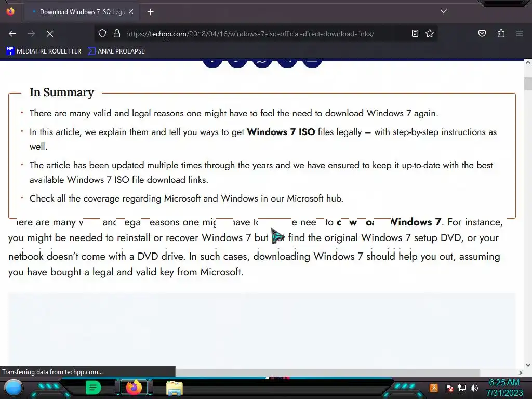Go forward one page
Screen dimensions: 532x399
(31, 34)
